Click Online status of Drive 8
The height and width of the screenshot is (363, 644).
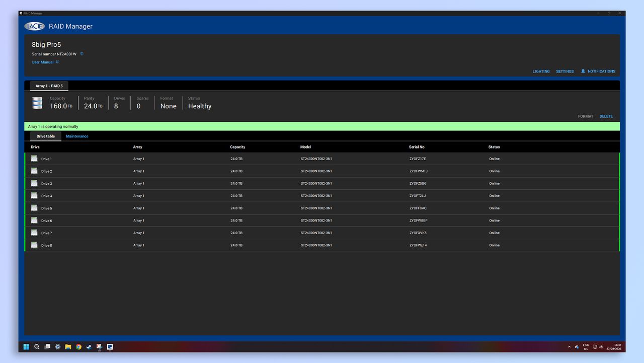coord(494,245)
